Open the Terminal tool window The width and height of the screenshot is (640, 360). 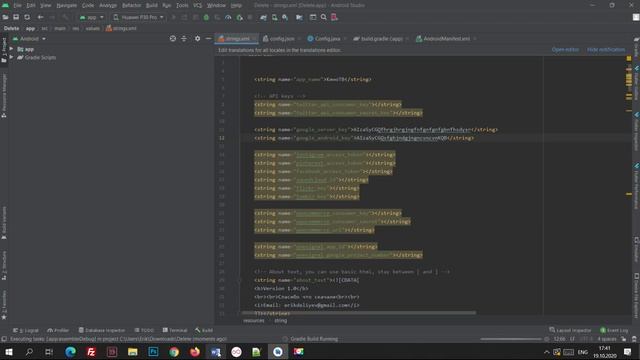[x=175, y=330]
